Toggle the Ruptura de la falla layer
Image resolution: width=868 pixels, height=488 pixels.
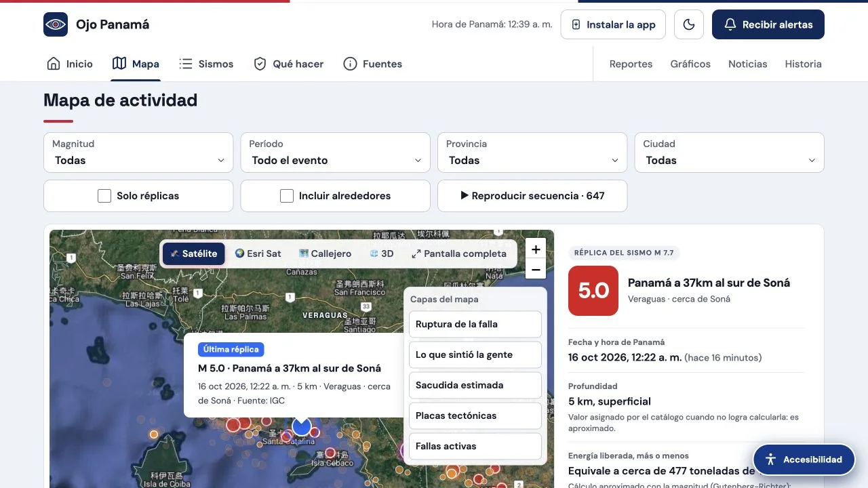coord(475,324)
